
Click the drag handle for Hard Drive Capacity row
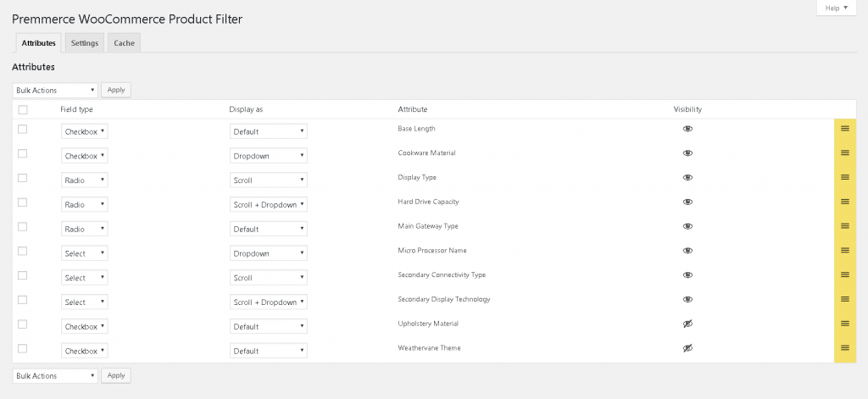845,202
